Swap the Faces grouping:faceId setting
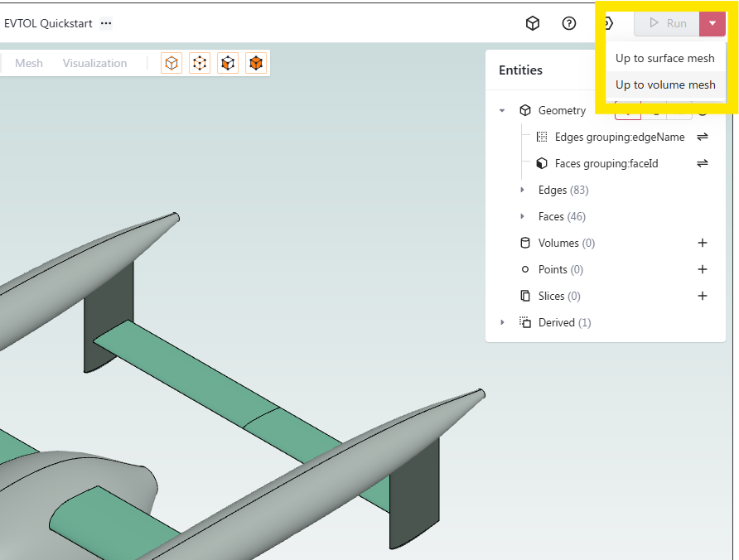This screenshot has width=739, height=560. pos(703,163)
